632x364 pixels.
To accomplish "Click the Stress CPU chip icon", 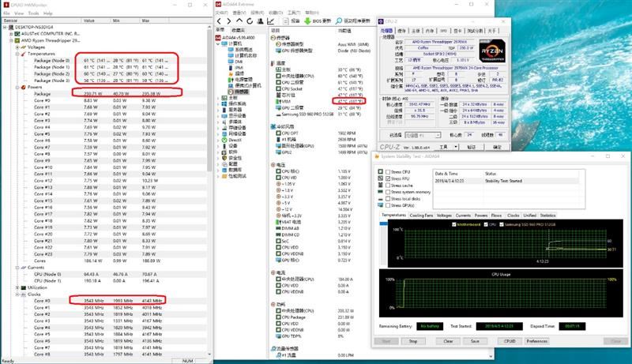I will point(380,171).
